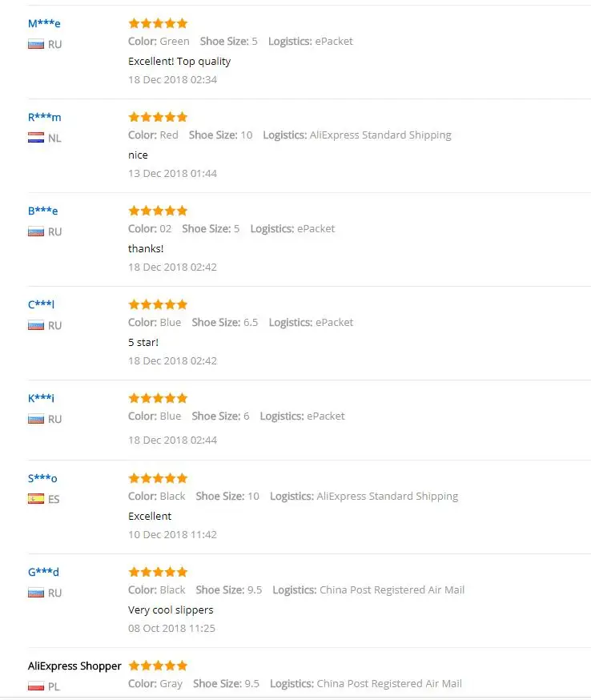Open S***o's reviewer profile
This screenshot has height=700, width=591.
[x=42, y=478]
